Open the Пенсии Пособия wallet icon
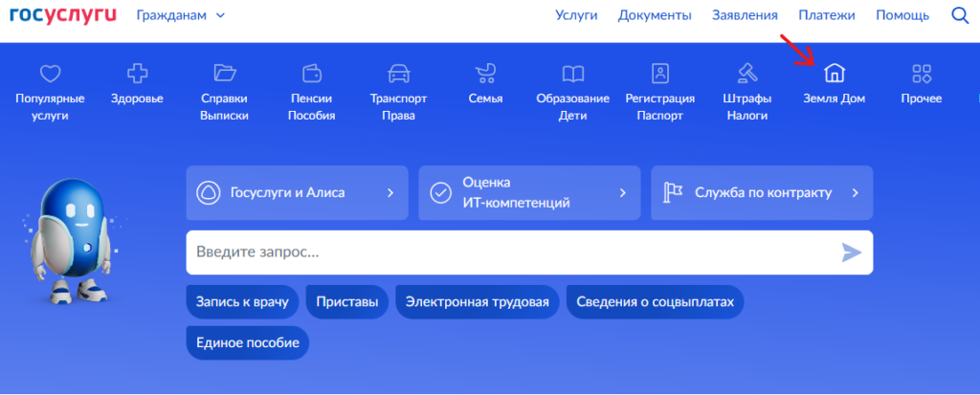Image resolution: width=980 pixels, height=395 pixels. 312,74
